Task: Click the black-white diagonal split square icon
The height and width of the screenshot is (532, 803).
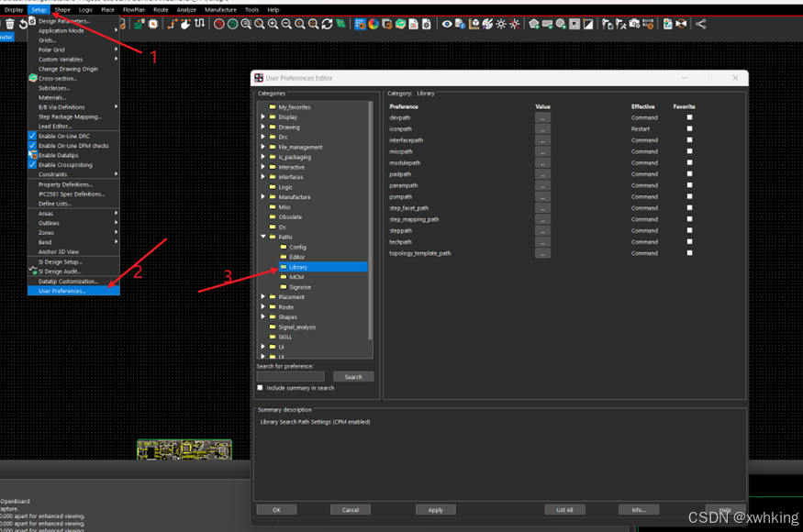Action: click(x=588, y=24)
